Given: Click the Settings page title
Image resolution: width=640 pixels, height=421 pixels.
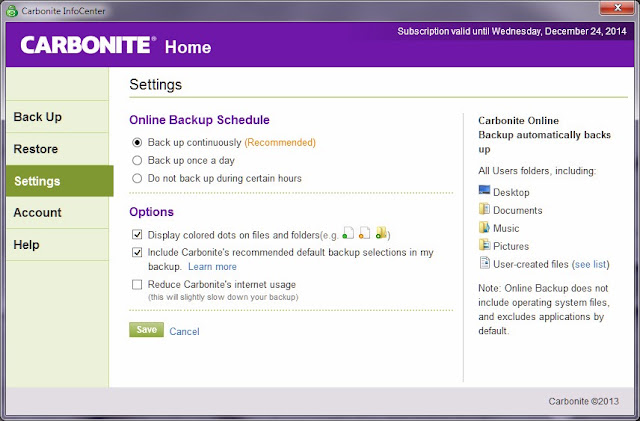Looking at the screenshot, I should click(x=156, y=85).
